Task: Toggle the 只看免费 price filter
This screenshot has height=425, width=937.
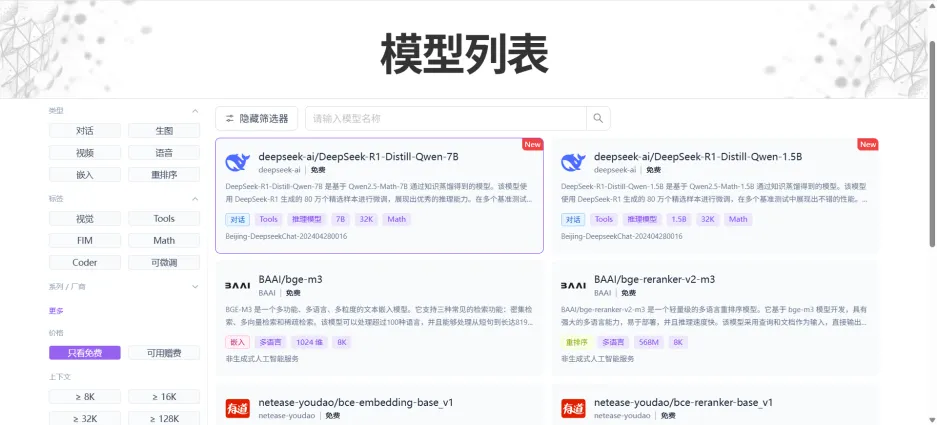Action: coord(85,353)
